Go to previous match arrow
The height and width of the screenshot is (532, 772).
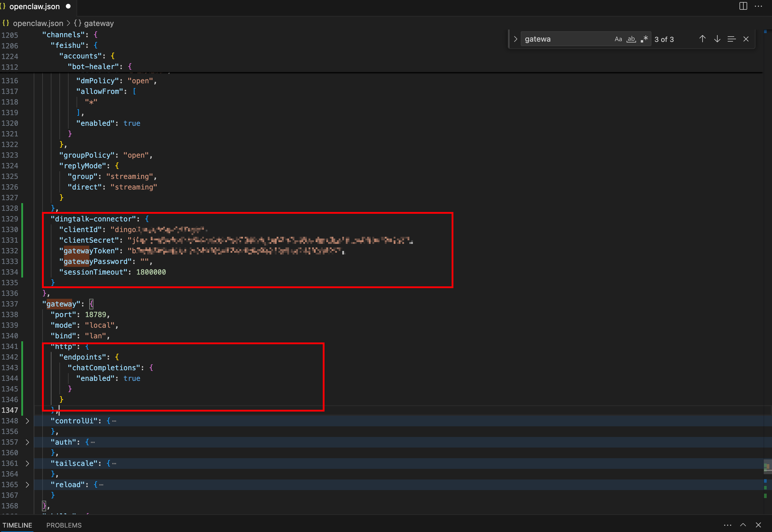(x=702, y=39)
